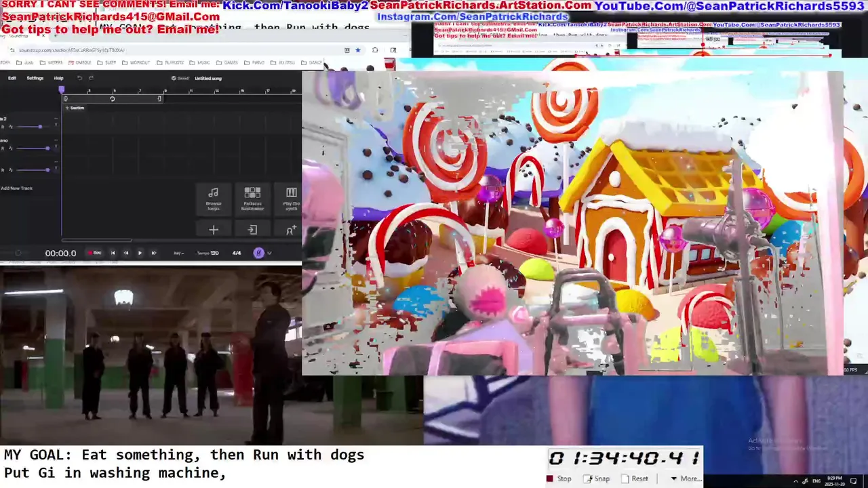Click the loop region end handle
The image size is (868, 488).
[159, 99]
